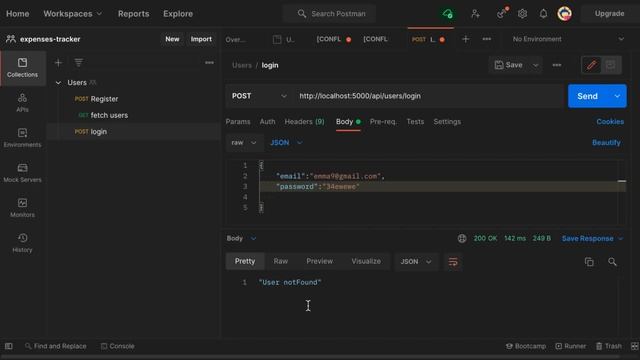Image resolution: width=640 pixels, height=360 pixels.
Task: Open the HTTP method POST dropdown
Action: click(259, 96)
